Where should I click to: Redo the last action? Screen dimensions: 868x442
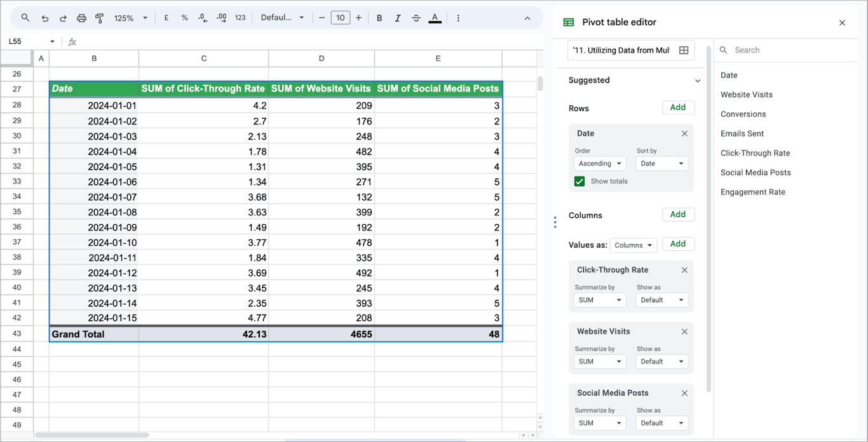pyautogui.click(x=63, y=18)
